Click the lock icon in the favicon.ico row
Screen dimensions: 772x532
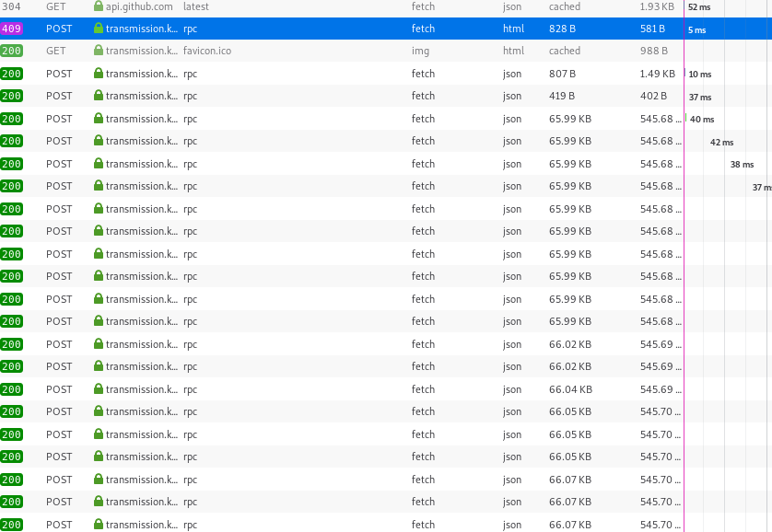pos(99,51)
